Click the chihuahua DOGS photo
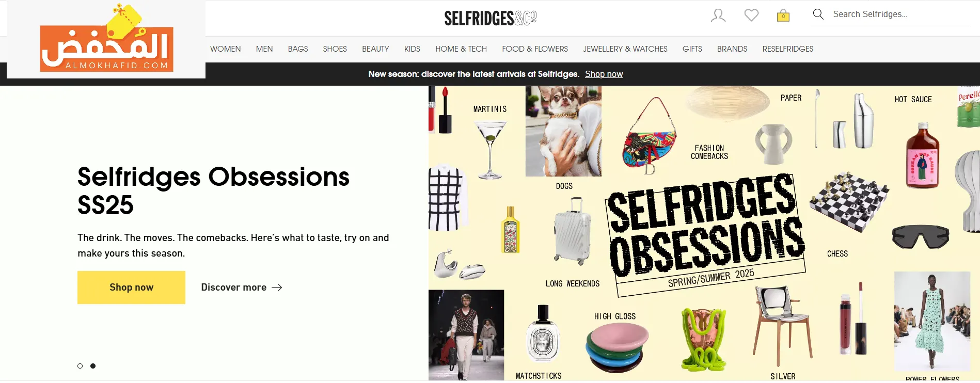This screenshot has height=383, width=980. (563, 131)
